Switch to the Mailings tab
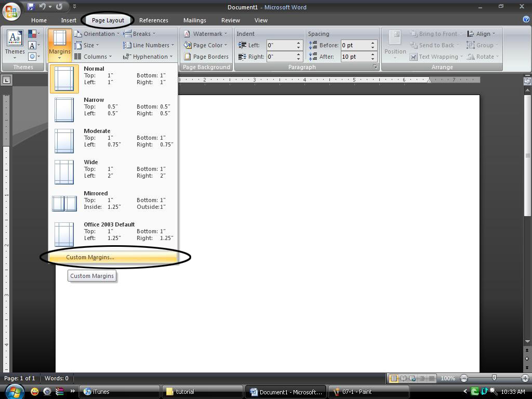 (195, 20)
